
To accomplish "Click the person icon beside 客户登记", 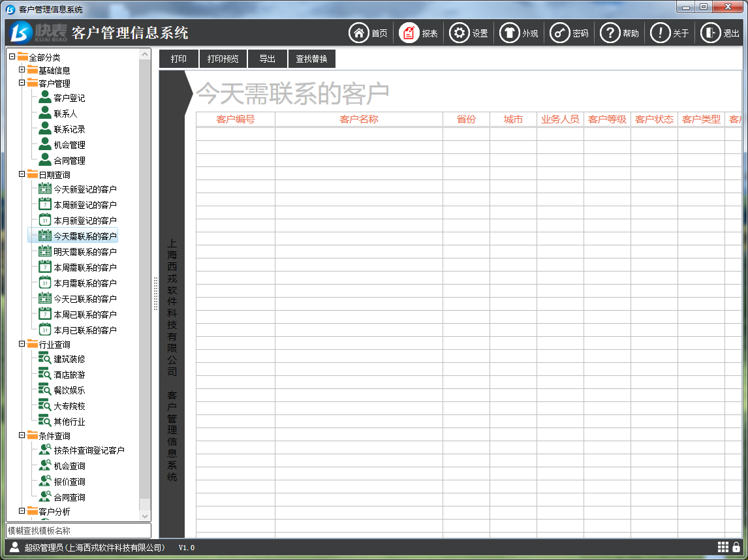I will pyautogui.click(x=45, y=97).
